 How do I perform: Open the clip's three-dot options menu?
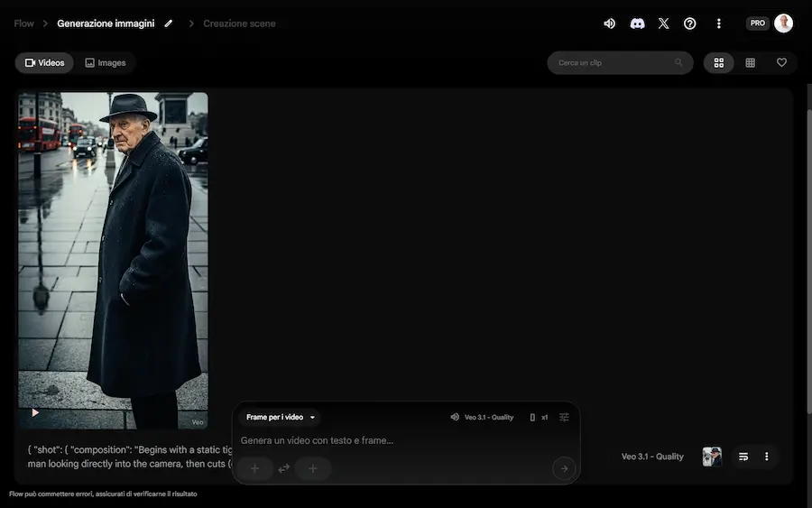(766, 457)
